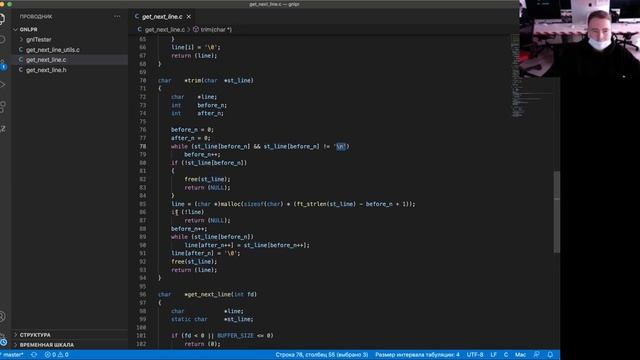Switch to the get_next_line.c tab
Image resolution: width=640 pixels, height=360 pixels.
point(162,17)
